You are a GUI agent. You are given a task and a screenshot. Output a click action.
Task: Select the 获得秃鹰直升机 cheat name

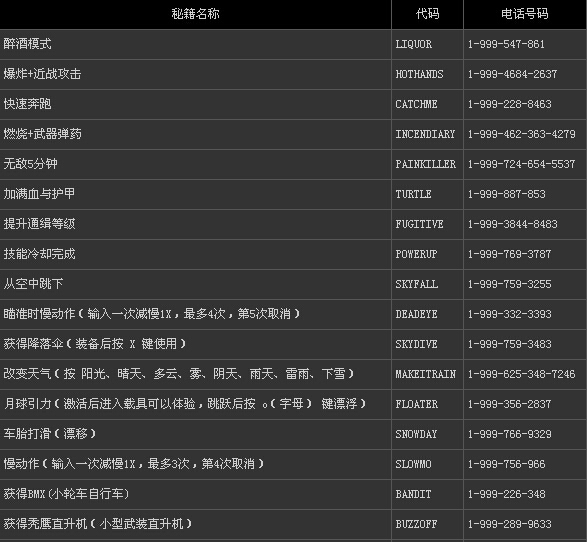tap(98, 524)
